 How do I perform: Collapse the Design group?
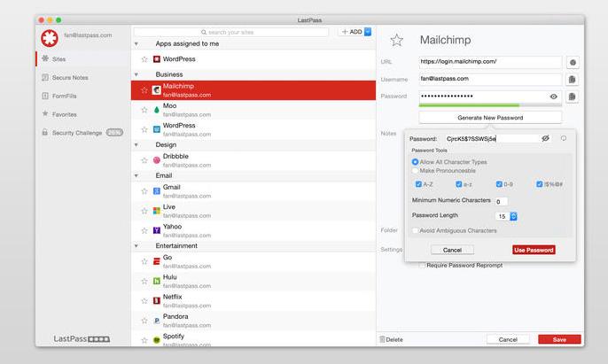[136, 145]
